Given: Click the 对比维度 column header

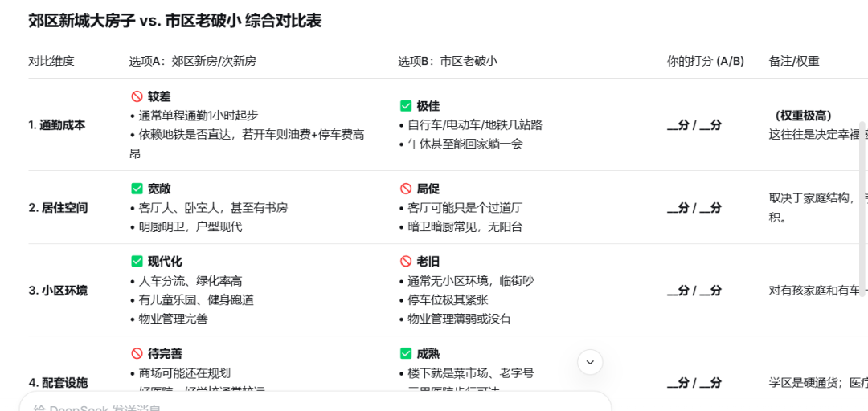Looking at the screenshot, I should pyautogui.click(x=51, y=61).
